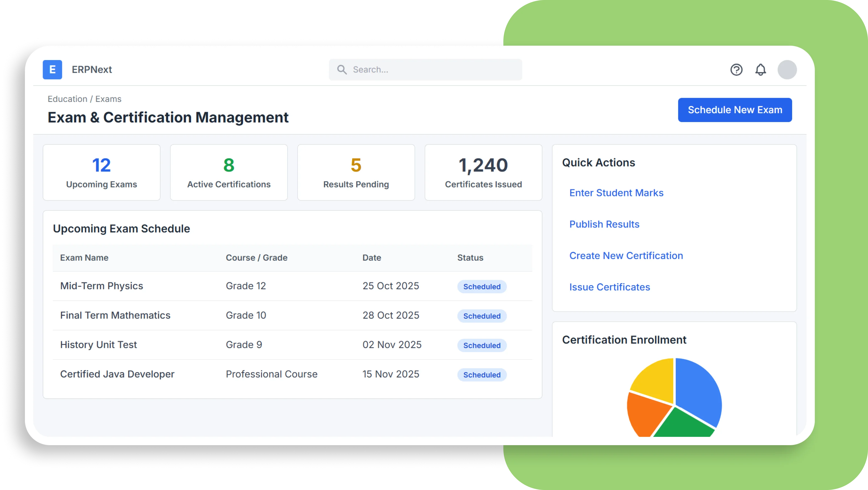Click the Results Pending stat card

(x=356, y=172)
